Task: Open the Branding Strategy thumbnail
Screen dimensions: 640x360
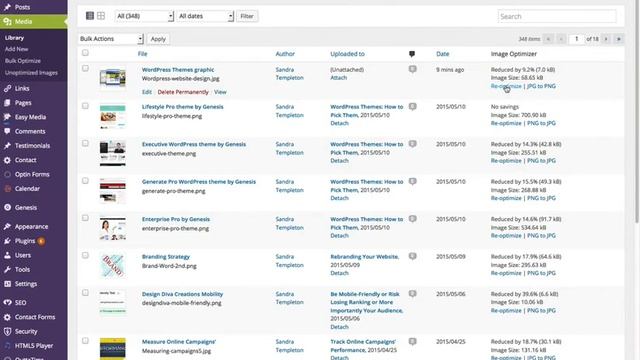Action: click(x=113, y=265)
